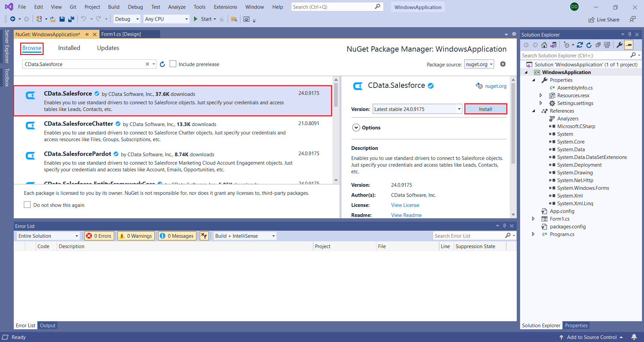Screen dimensions: 644x342
Task: Start debugging with green play icon
Action: click(x=196, y=19)
